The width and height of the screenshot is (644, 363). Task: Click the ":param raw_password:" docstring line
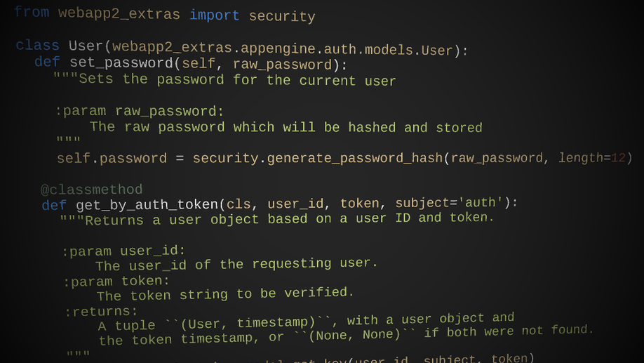(140, 111)
